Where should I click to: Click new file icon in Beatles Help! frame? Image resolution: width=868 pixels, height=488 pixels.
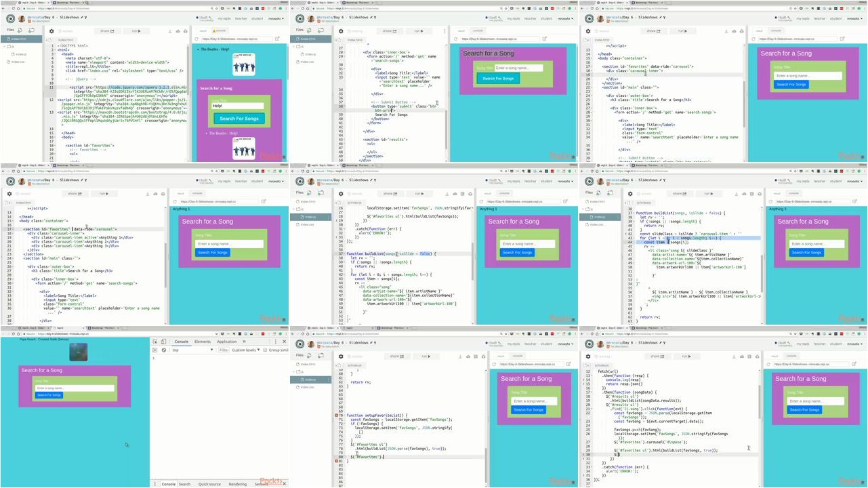(21, 30)
